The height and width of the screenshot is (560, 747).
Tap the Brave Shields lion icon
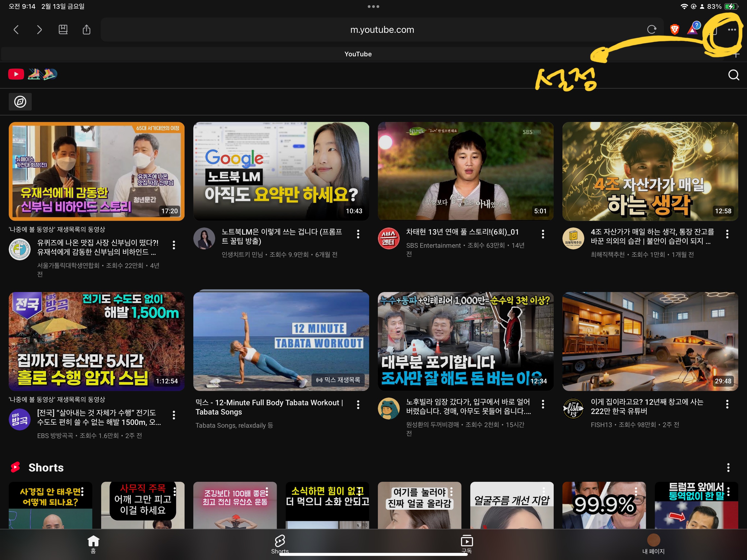pyautogui.click(x=674, y=30)
